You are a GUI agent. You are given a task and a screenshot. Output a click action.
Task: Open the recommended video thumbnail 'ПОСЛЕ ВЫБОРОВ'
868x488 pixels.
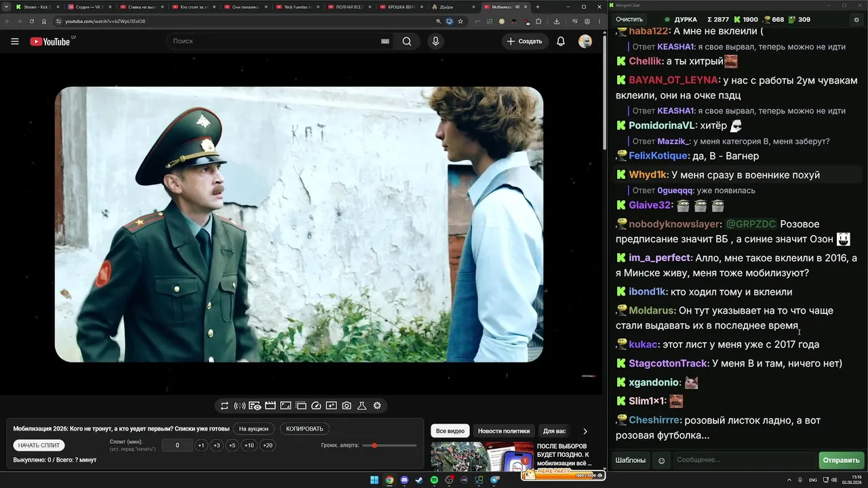(481, 456)
